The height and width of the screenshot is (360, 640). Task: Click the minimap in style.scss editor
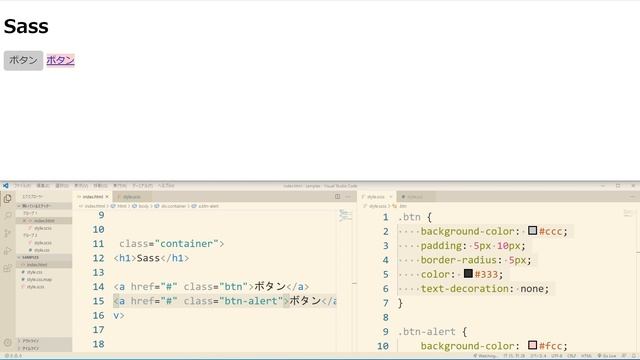point(629,213)
